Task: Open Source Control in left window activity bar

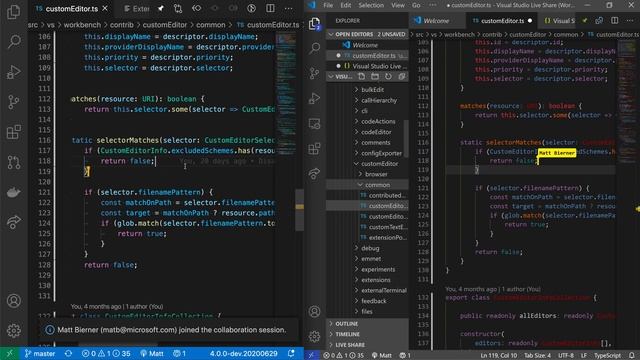Action: [13, 102]
